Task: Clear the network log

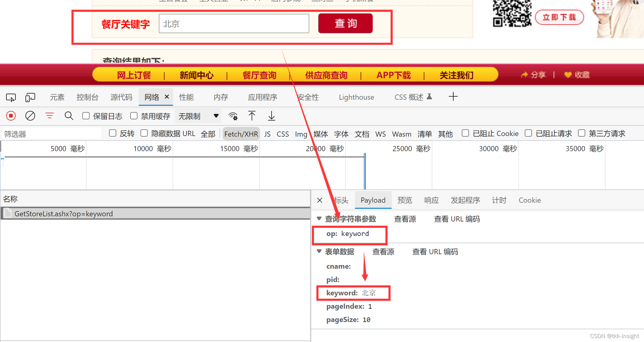Action: click(x=30, y=116)
